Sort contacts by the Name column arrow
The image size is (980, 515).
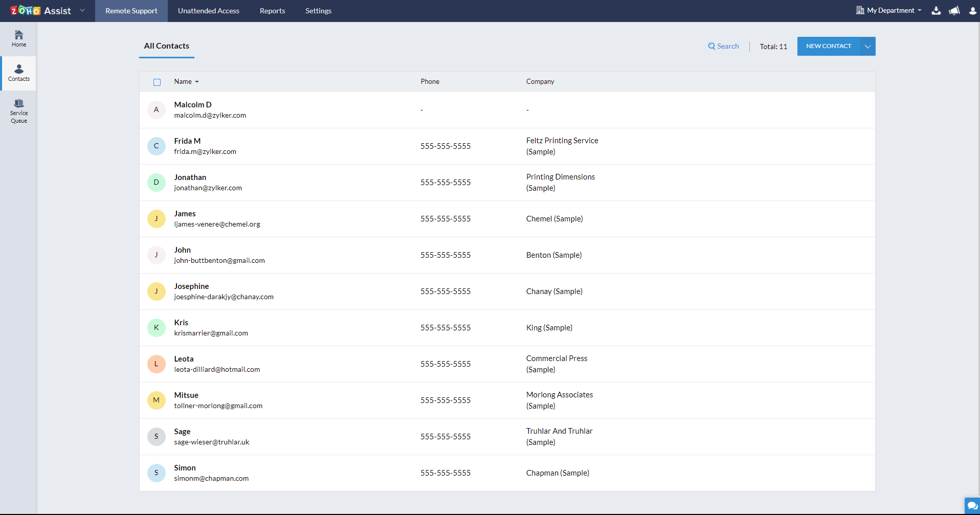(197, 82)
